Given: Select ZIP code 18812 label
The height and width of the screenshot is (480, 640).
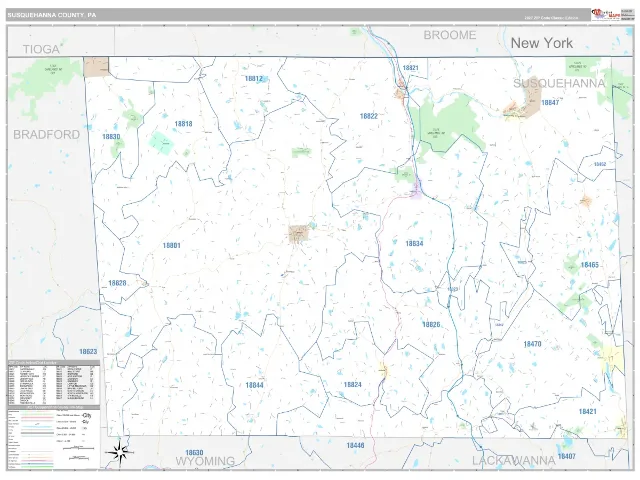Looking at the screenshot, I should pyautogui.click(x=253, y=78).
